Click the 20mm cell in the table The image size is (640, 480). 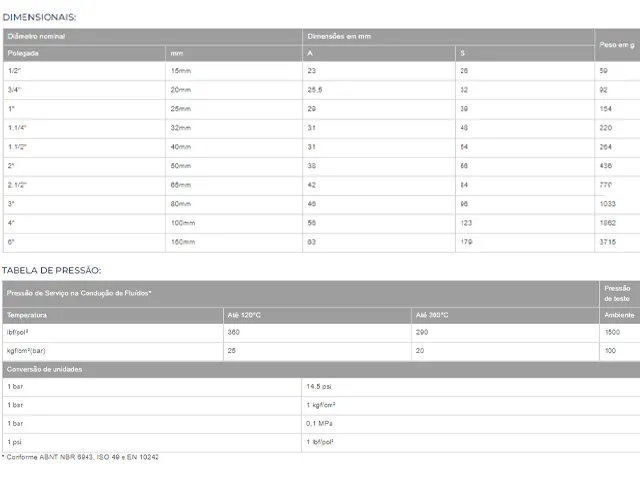click(234, 90)
